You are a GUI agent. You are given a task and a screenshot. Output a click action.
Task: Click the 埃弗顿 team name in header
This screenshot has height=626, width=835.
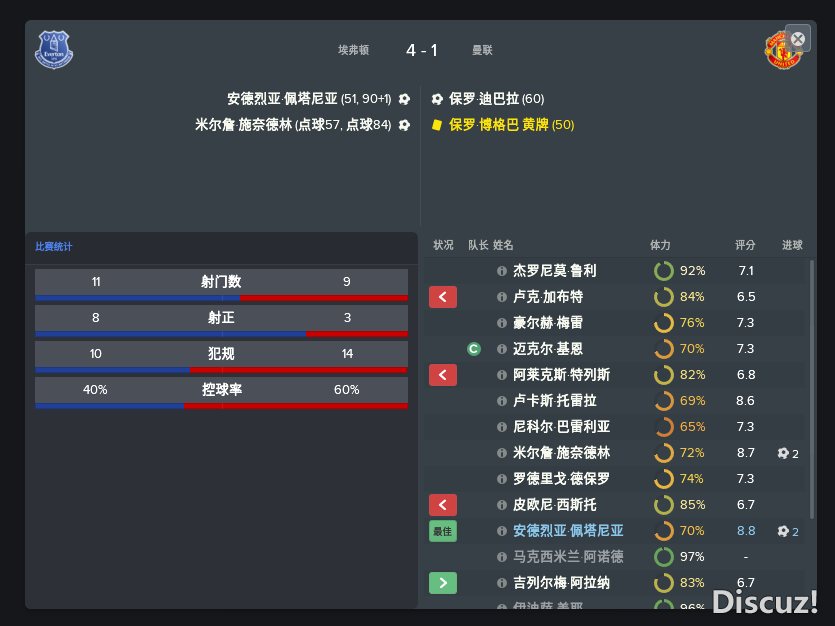pyautogui.click(x=353, y=50)
